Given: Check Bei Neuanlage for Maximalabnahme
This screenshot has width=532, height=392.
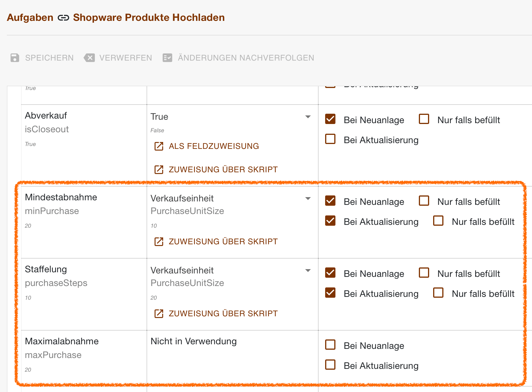Looking at the screenshot, I should [x=330, y=345].
